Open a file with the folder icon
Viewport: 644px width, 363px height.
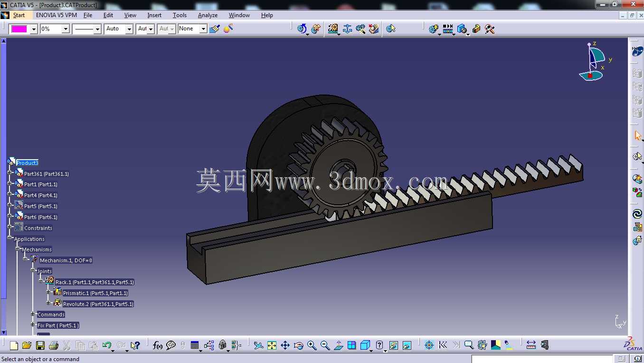[x=27, y=345]
